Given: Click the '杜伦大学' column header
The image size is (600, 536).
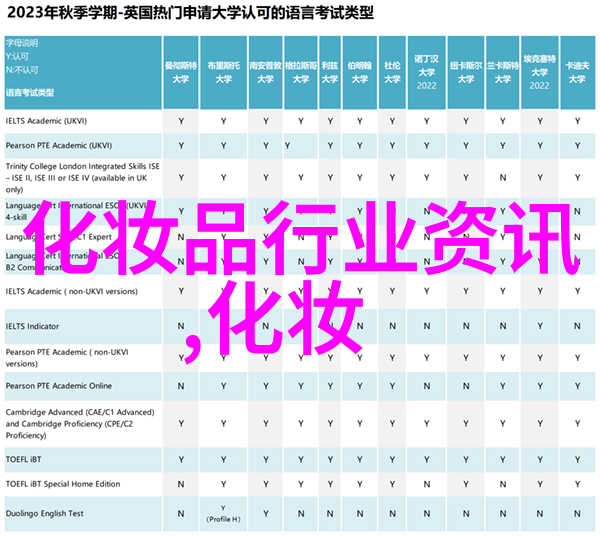Looking at the screenshot, I should (x=392, y=73).
